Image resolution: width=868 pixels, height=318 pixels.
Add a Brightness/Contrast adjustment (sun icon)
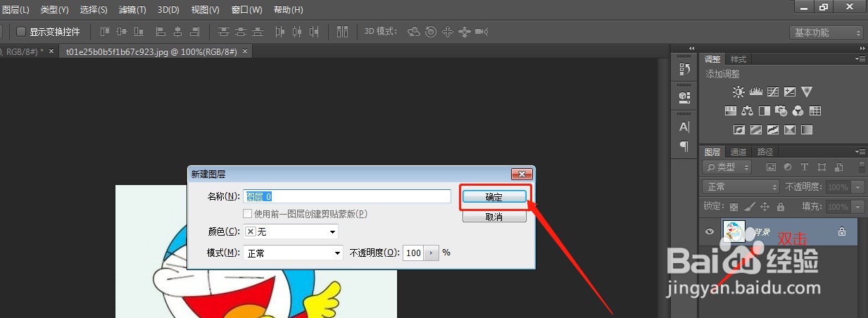738,91
